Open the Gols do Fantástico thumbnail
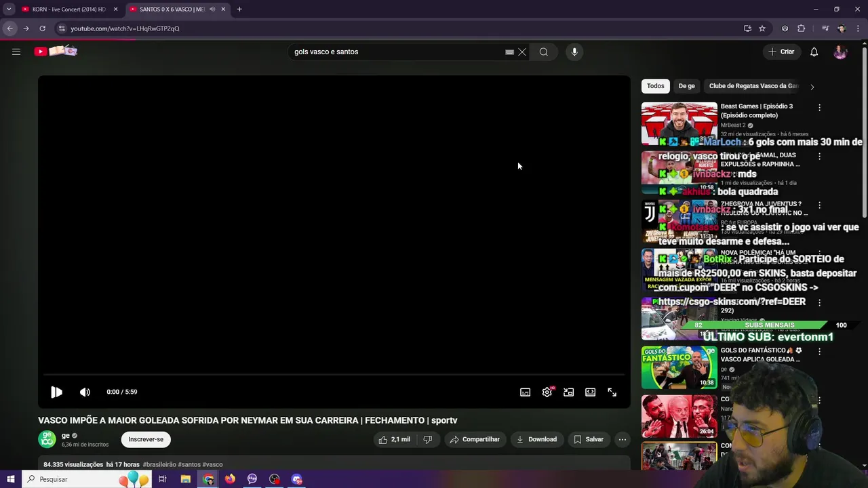 click(679, 367)
